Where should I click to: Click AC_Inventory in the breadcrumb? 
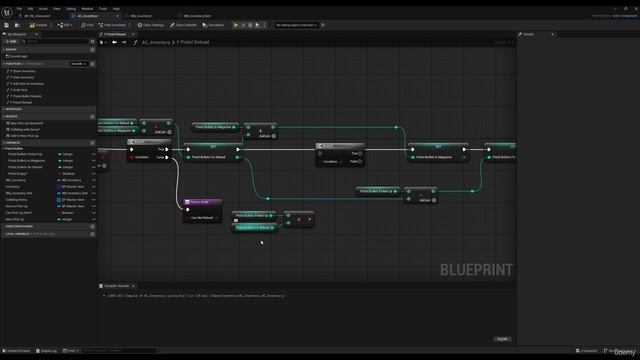pyautogui.click(x=156, y=42)
